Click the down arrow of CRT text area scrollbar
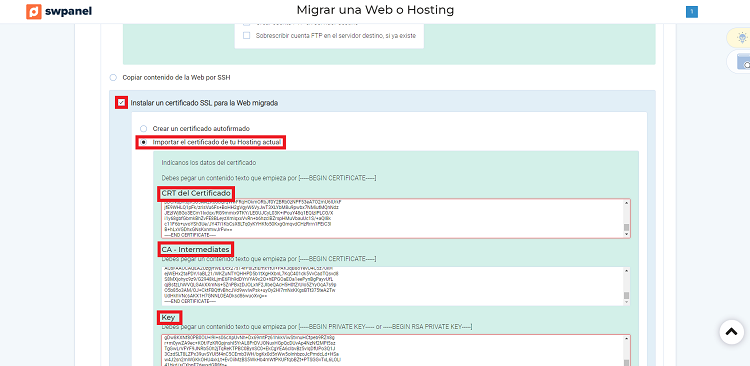750x366 pixels. [x=627, y=234]
